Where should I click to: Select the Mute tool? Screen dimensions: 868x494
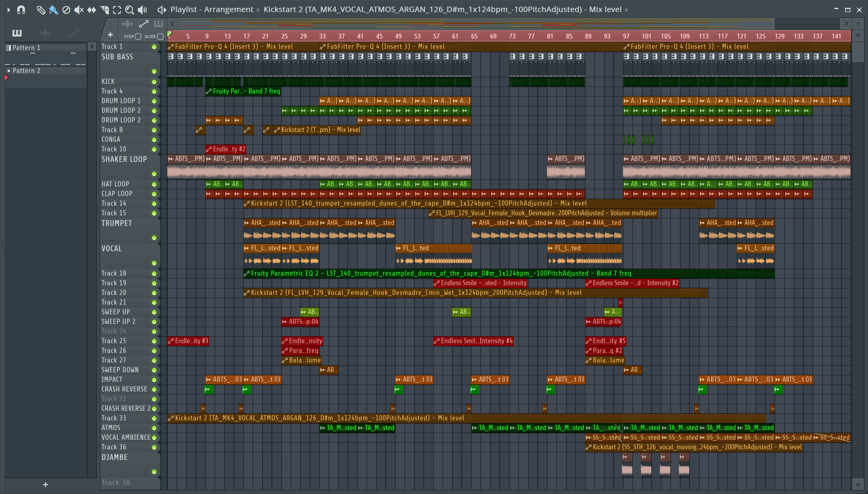point(79,10)
